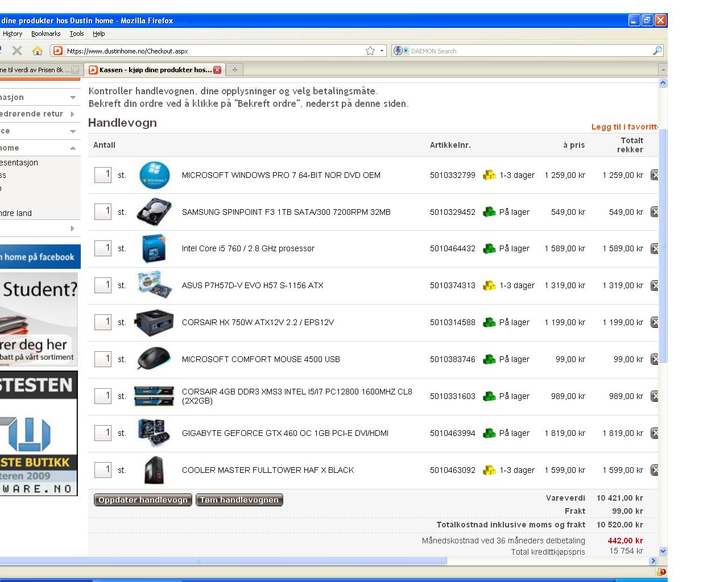The height and width of the screenshot is (582, 728).
Task: Expand sidebar item 'edrørende retur'
Action: click(x=73, y=114)
